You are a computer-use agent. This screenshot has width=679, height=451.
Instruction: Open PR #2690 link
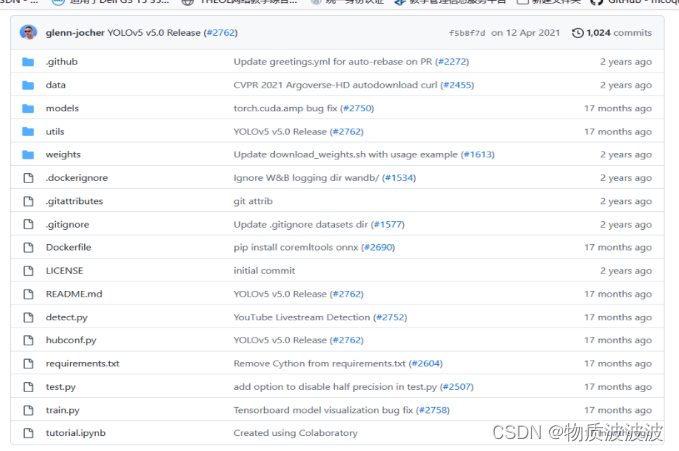pyautogui.click(x=378, y=247)
